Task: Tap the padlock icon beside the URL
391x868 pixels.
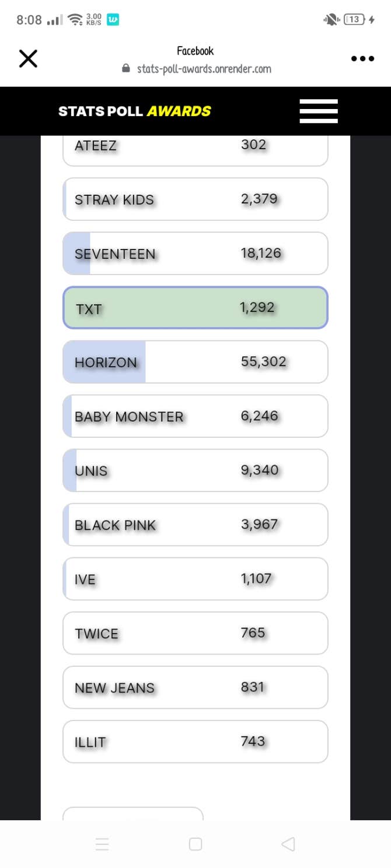Action: coord(125,69)
